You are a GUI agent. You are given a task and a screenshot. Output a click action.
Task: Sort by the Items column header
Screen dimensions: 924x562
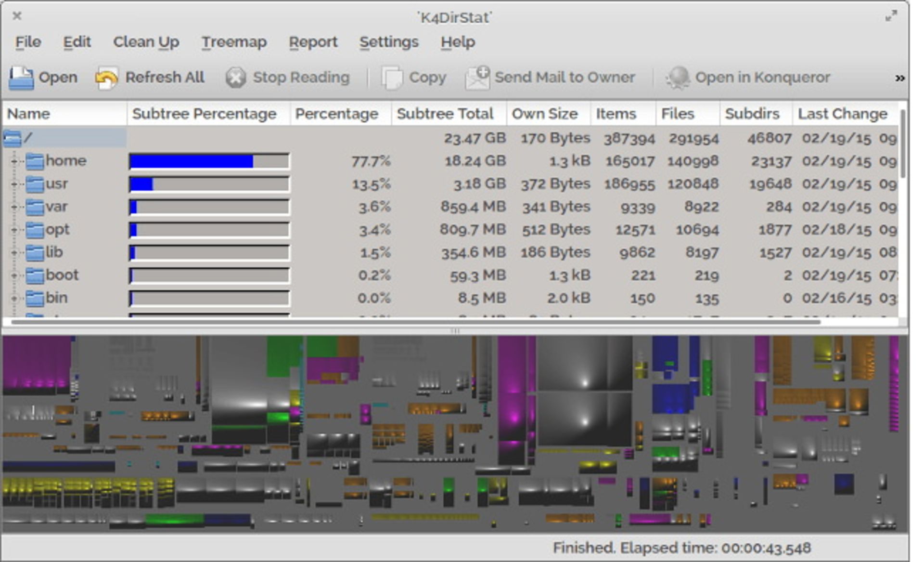coord(623,114)
